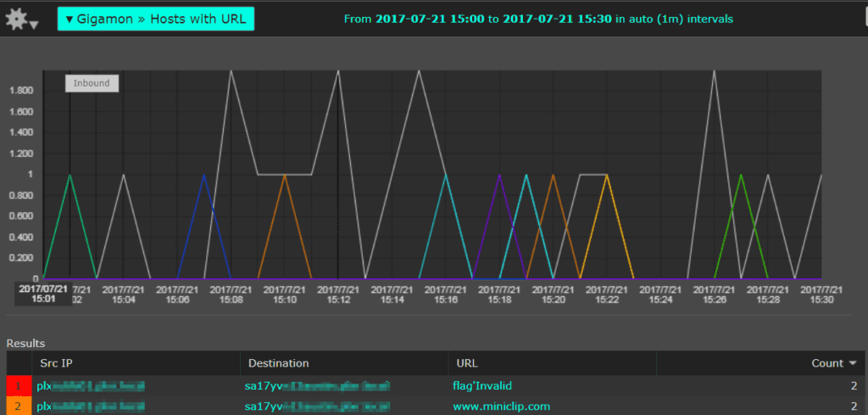Screen dimensions: 868x415
Task: Click the 15:01 highlighted time tooltip
Action: (42, 294)
